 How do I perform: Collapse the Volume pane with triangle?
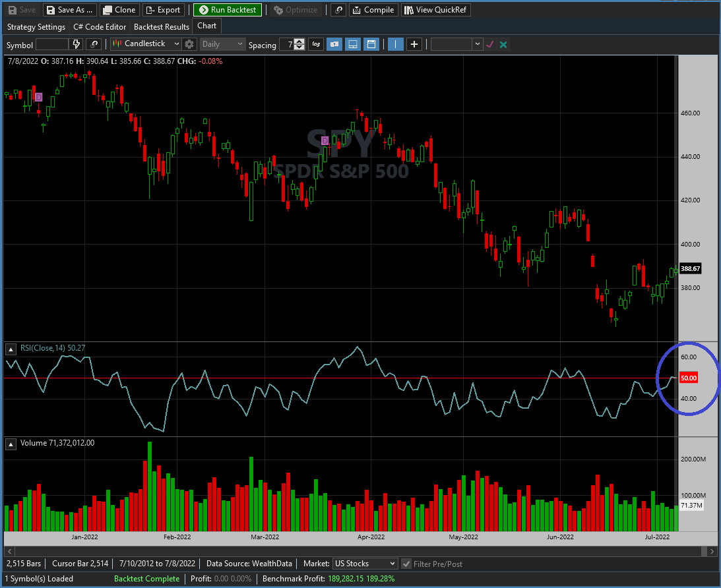11,444
